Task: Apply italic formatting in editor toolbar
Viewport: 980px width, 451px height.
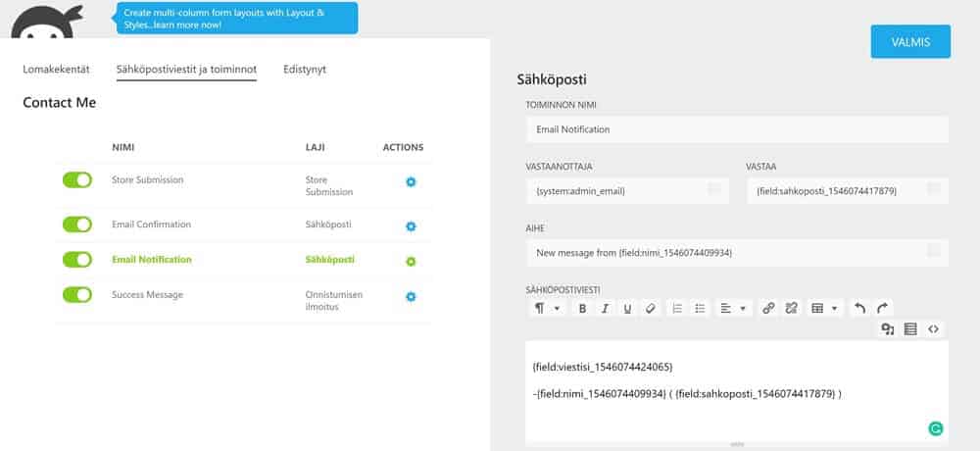Action: [605, 308]
